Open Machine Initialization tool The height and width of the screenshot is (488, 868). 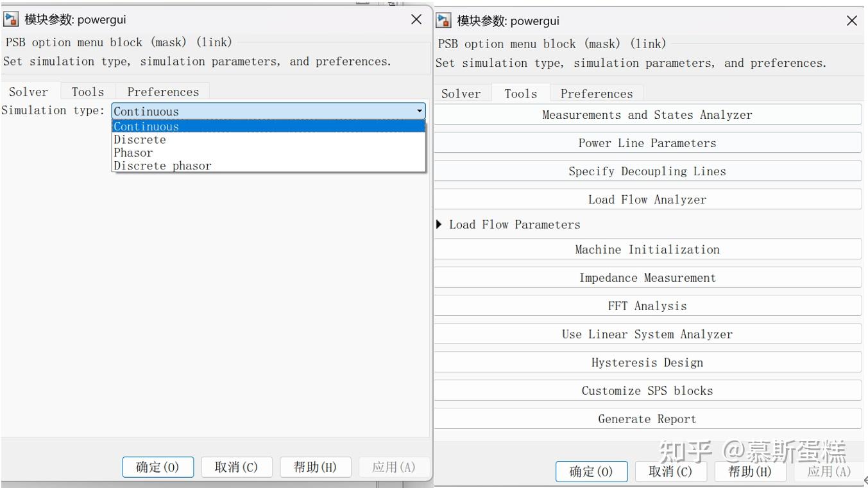(647, 250)
